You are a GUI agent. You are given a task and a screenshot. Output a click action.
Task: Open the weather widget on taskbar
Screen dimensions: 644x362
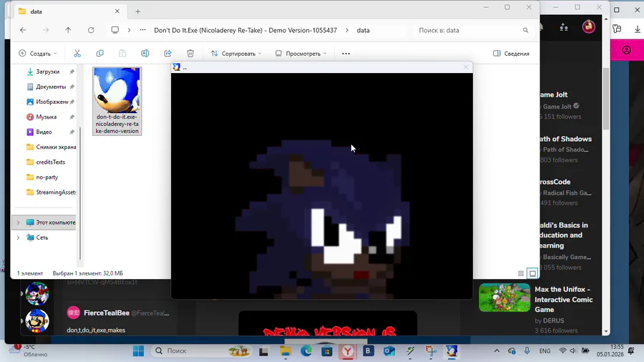[x=29, y=351]
